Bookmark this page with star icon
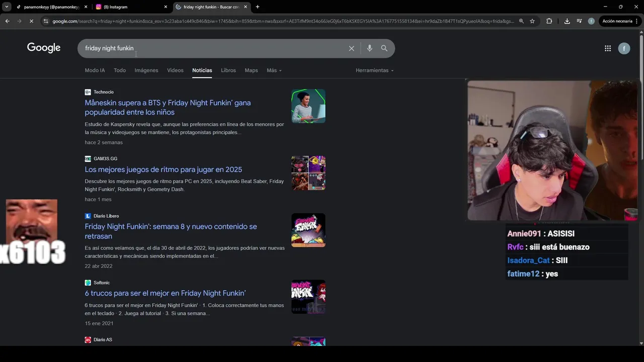 532,21
